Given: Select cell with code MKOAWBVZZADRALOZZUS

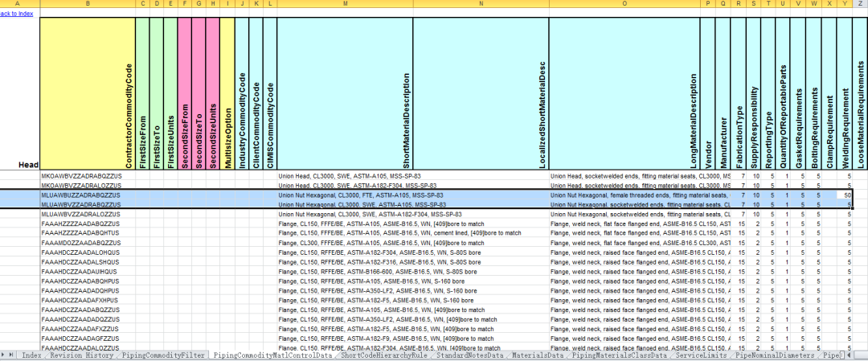Looking at the screenshot, I should 88,186.
